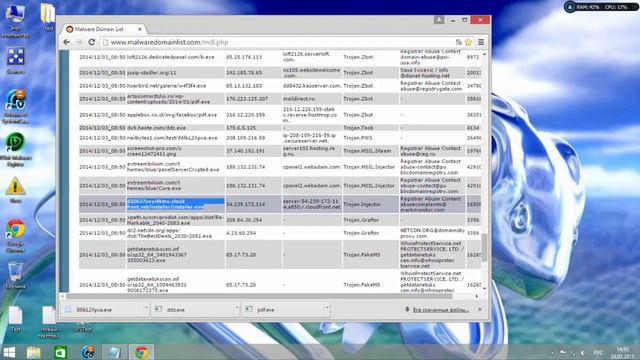Screen dimensions: 640x360
Task: Open the Recycle Bin desktop icon
Action: [16, 275]
